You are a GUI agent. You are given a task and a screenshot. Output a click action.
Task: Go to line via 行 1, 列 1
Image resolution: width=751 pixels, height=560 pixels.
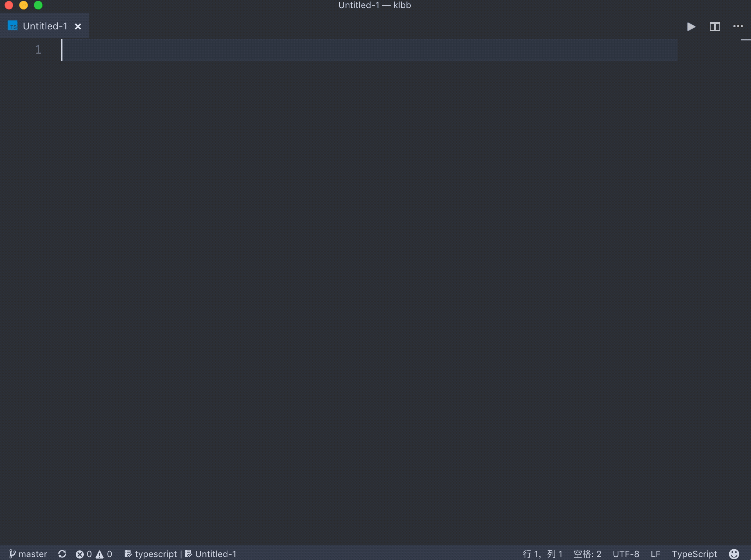coord(543,554)
